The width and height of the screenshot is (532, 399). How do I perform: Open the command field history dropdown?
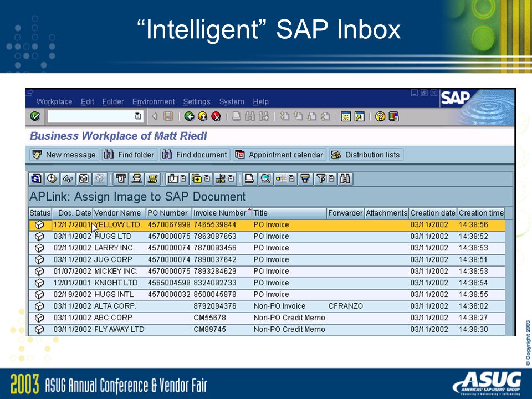(x=138, y=116)
